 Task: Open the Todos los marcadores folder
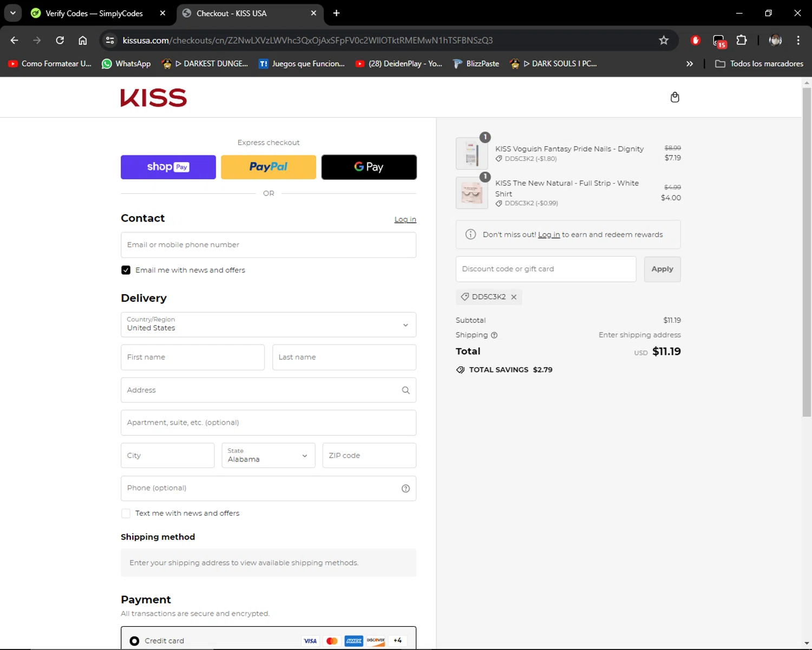coord(759,63)
